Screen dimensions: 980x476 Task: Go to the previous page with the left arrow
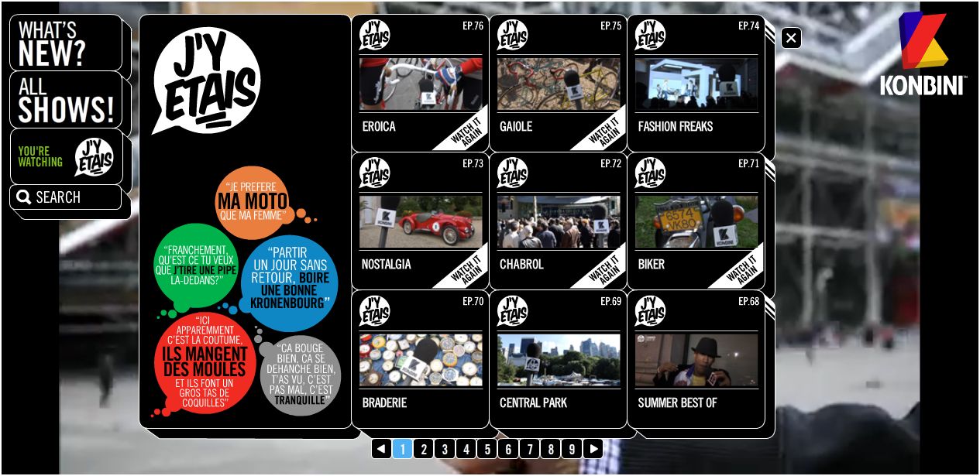click(381, 449)
